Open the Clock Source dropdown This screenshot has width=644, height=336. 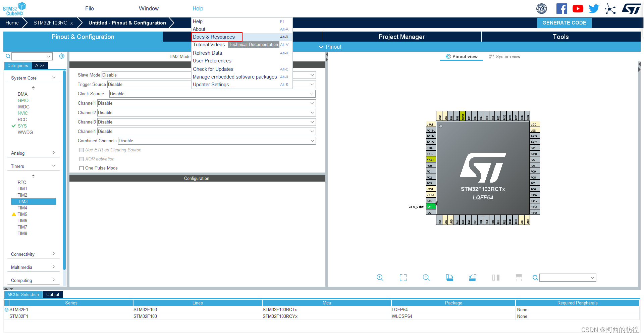(212, 94)
